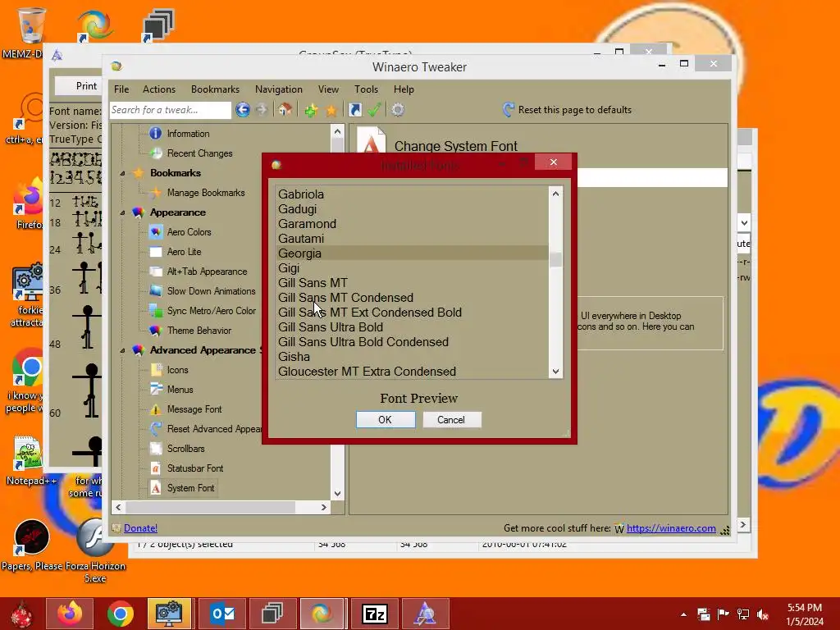Open the Bookmarks menu
The image size is (840, 630).
215,89
